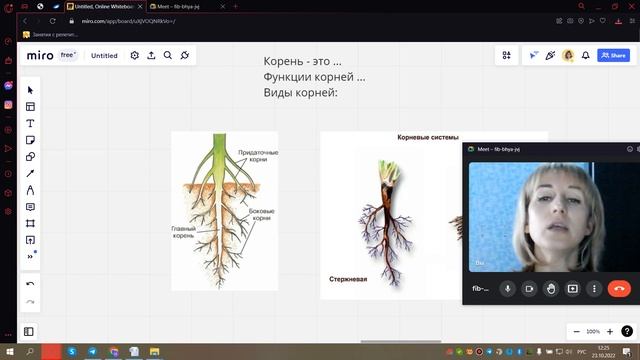Select the Comment tool
Viewport: 640px width, 360px height.
30,207
